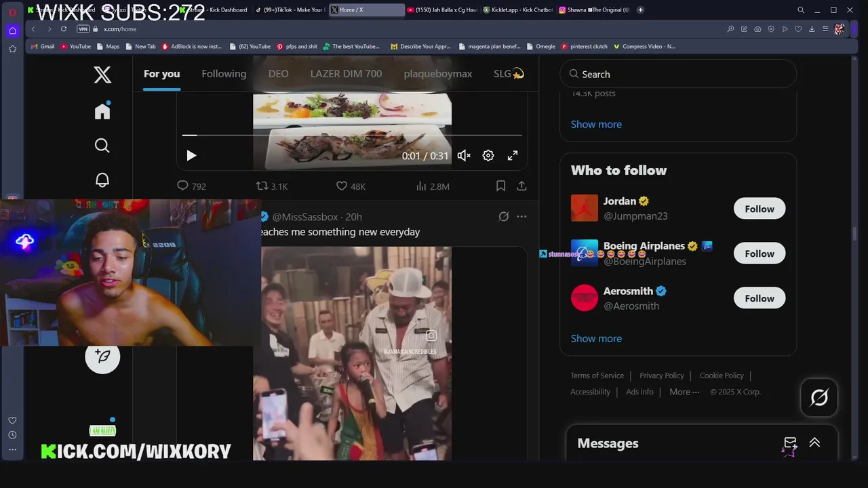Switch to TikTok browser tab
Viewport: 868px width, 488px height.
click(x=290, y=10)
